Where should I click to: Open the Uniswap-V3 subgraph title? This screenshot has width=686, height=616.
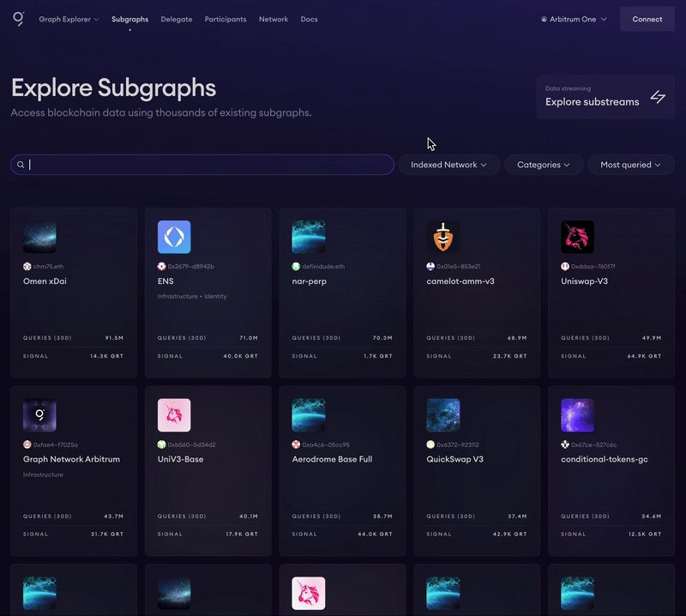(584, 281)
